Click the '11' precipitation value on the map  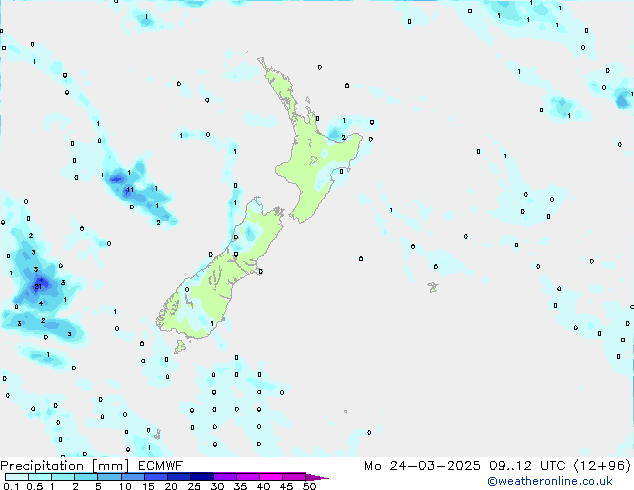(130, 190)
